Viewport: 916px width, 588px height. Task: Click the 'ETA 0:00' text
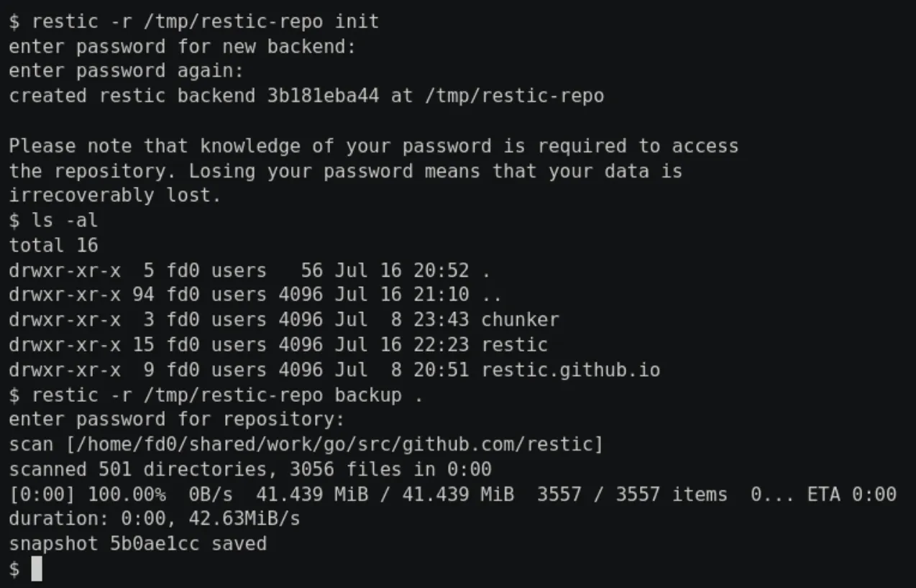(851, 495)
